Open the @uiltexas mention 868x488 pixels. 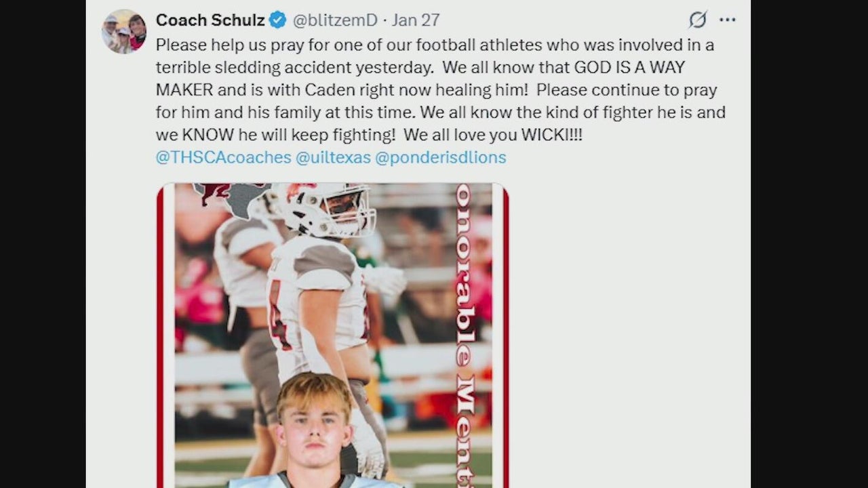(333, 157)
